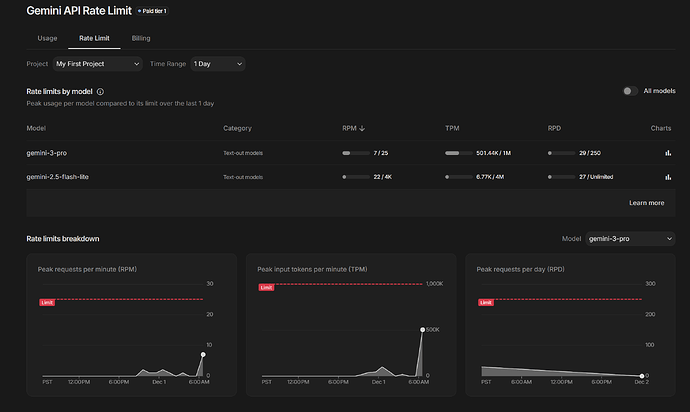Click gemini-2.5-flash-lite RPM bar 22/4K
The width and height of the screenshot is (690, 412).
point(356,177)
